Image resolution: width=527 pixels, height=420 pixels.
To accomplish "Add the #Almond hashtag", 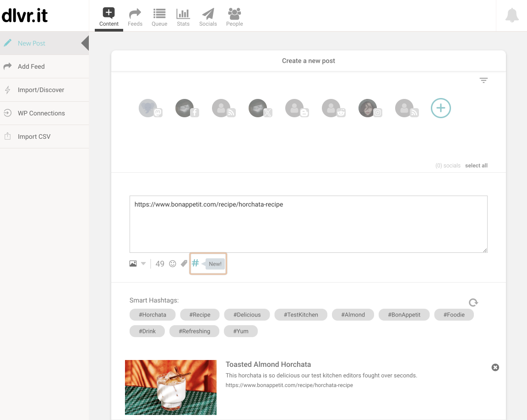I will coord(353,315).
